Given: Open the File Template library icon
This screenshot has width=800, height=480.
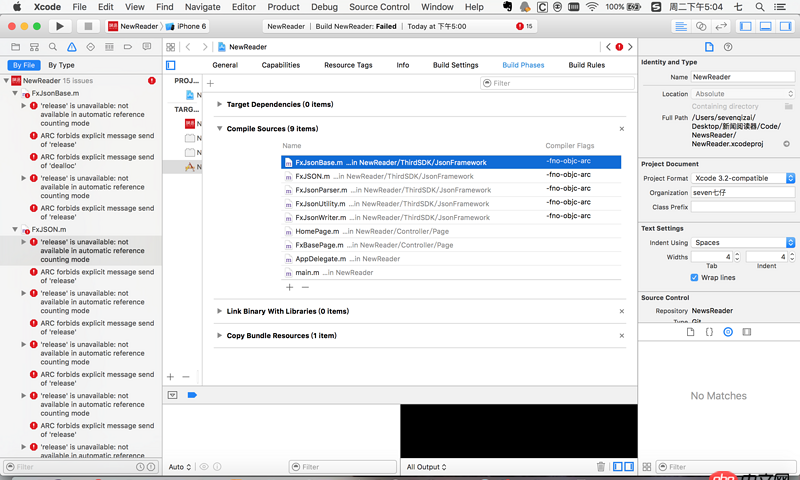Looking at the screenshot, I should click(x=690, y=332).
